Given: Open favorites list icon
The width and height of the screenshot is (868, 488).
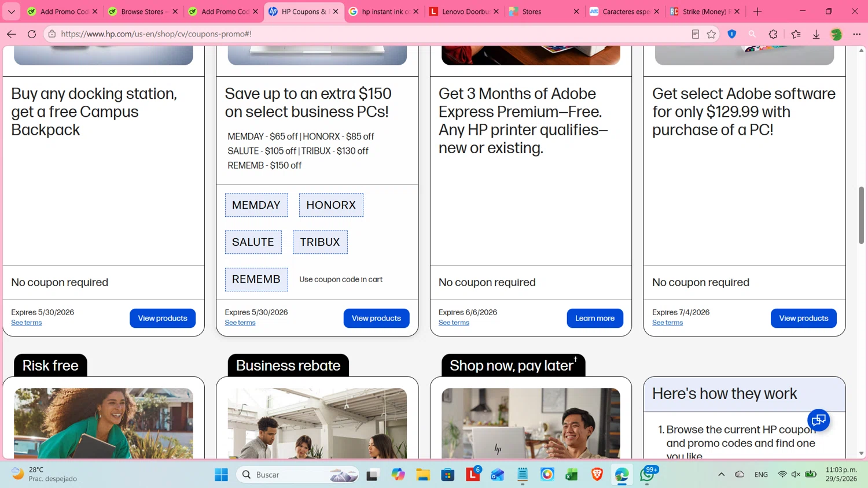Looking at the screenshot, I should click(796, 34).
